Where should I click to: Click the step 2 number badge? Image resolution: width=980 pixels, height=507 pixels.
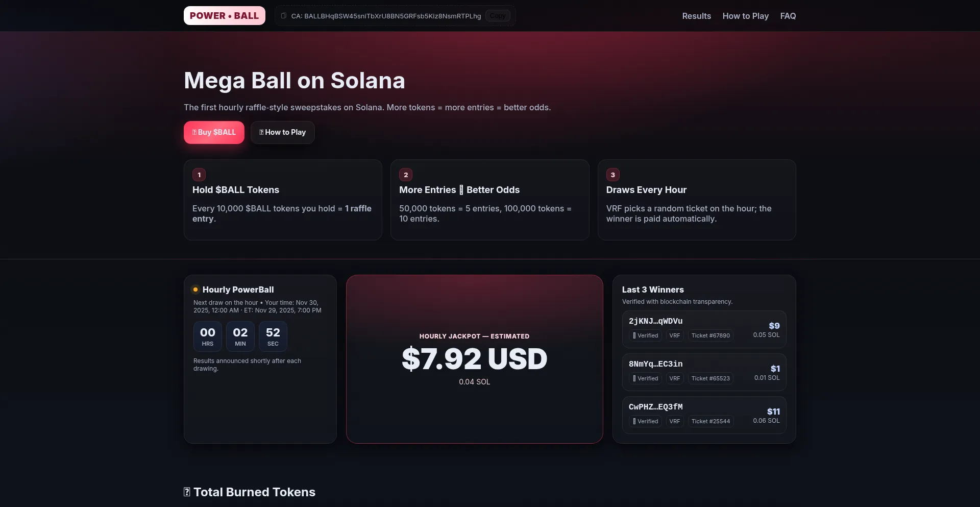tap(406, 175)
